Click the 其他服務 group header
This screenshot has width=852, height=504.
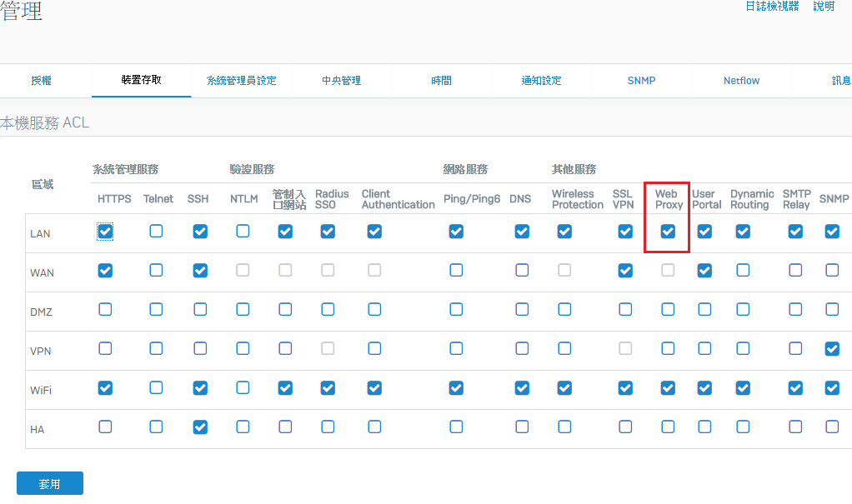(x=574, y=169)
